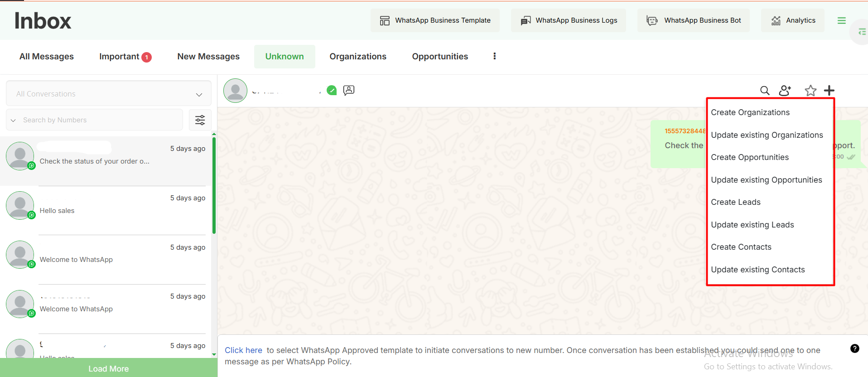Viewport: 868px width, 377px height.
Task: Click the scroll down arrow of conversation list
Action: (214, 355)
